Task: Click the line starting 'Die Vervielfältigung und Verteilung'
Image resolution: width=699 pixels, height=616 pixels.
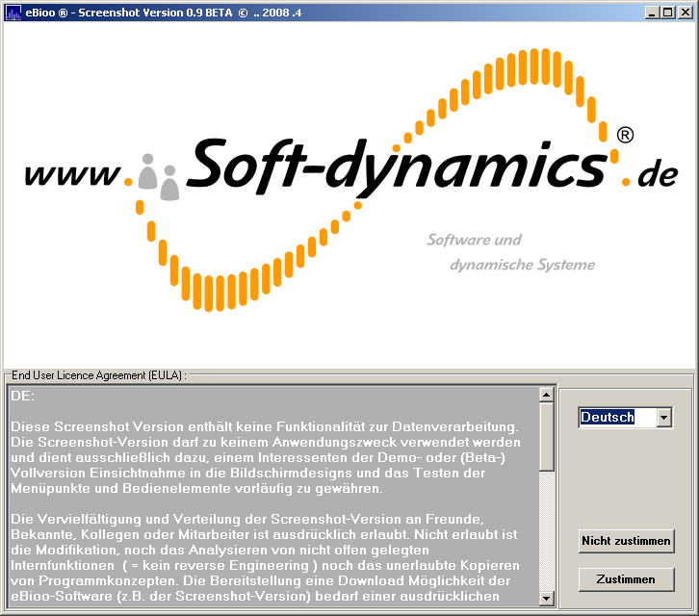Action: coord(247,520)
